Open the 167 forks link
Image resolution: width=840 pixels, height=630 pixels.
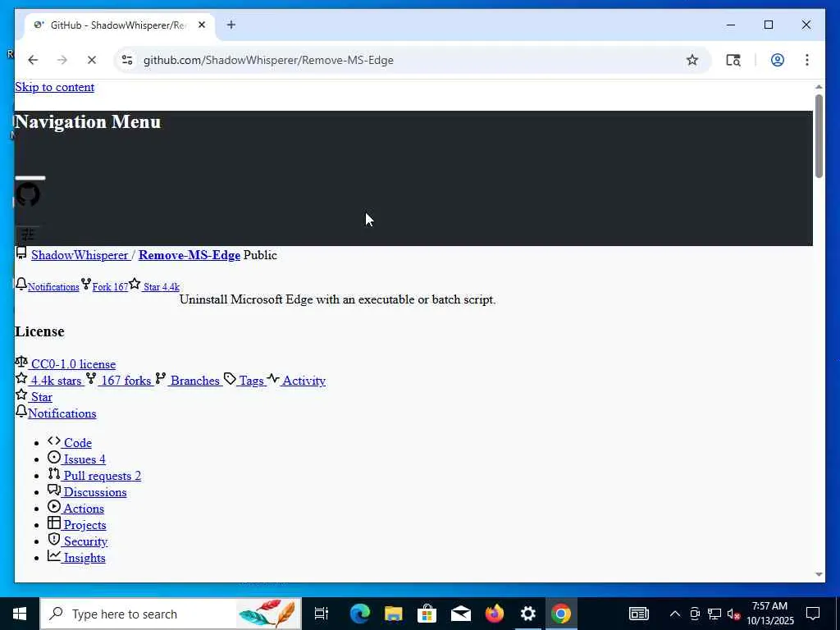(x=126, y=381)
